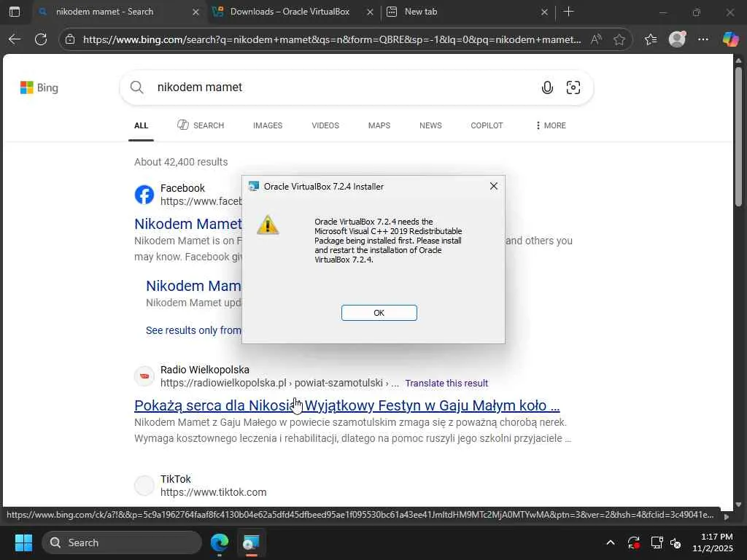Screen dimensions: 747x560
Task: Click the muted volume tray icon
Action: (x=676, y=542)
